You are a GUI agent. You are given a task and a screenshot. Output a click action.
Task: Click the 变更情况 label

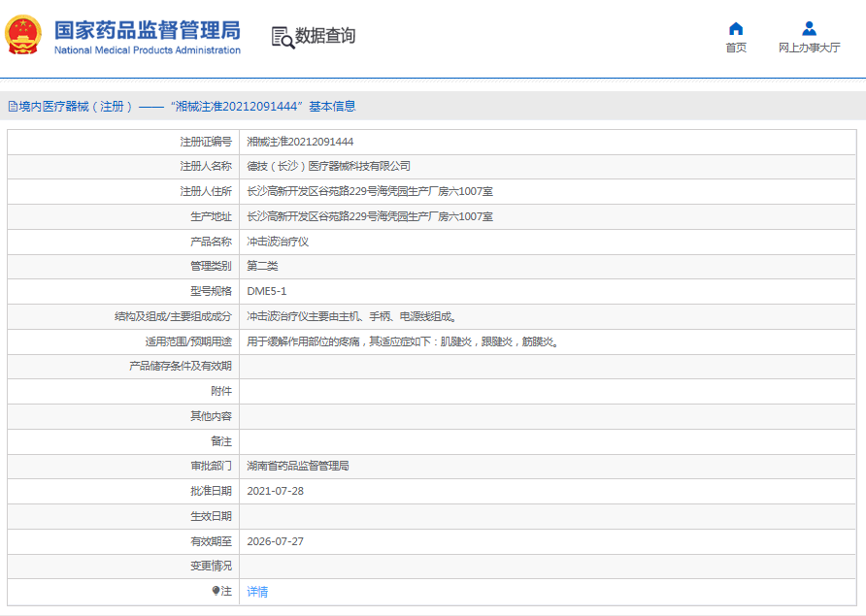[211, 566]
